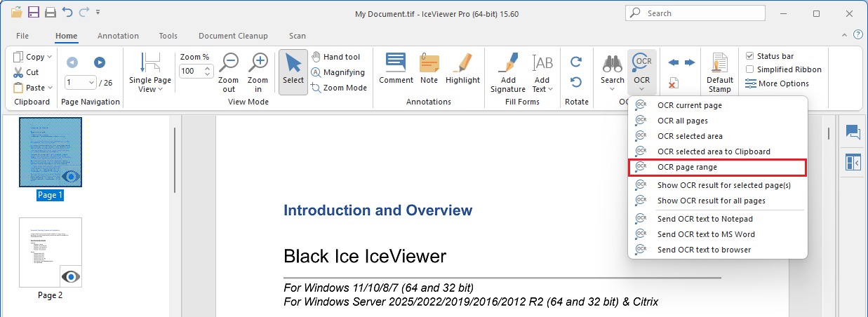Undo the last action
This screenshot has width=868, height=317.
click(67, 12)
